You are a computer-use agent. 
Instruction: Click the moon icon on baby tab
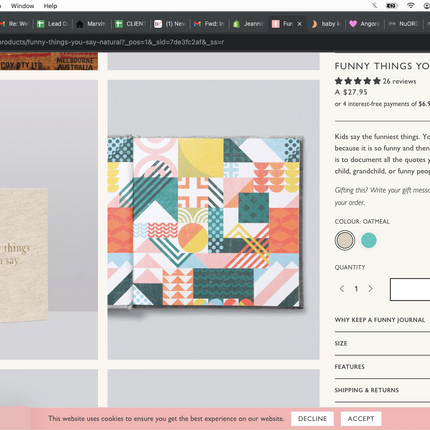pos(314,24)
